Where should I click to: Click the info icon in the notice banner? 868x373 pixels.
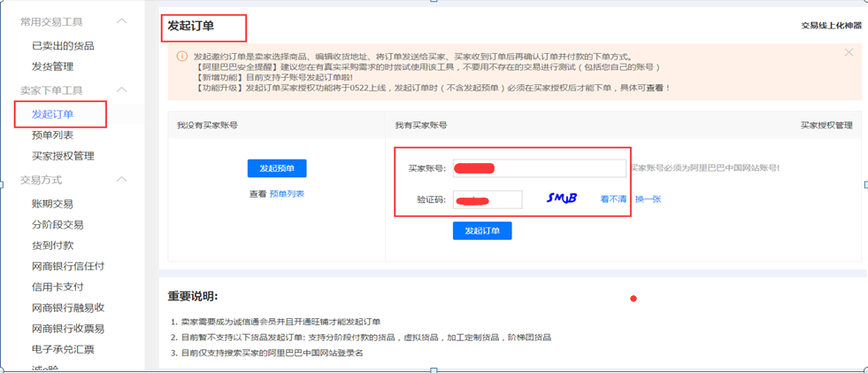(180, 56)
